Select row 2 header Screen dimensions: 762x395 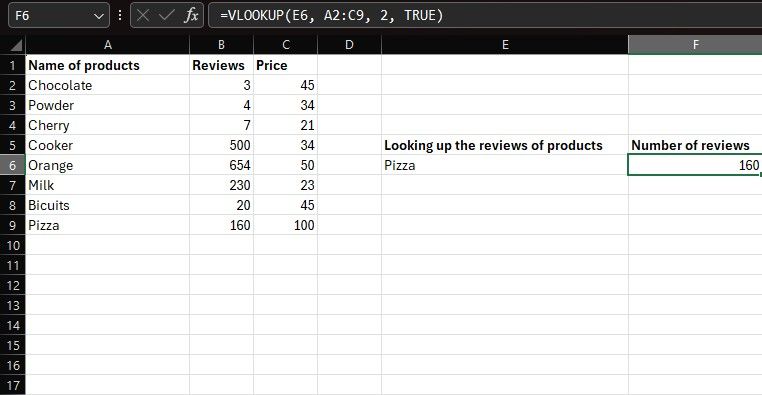[x=13, y=86]
